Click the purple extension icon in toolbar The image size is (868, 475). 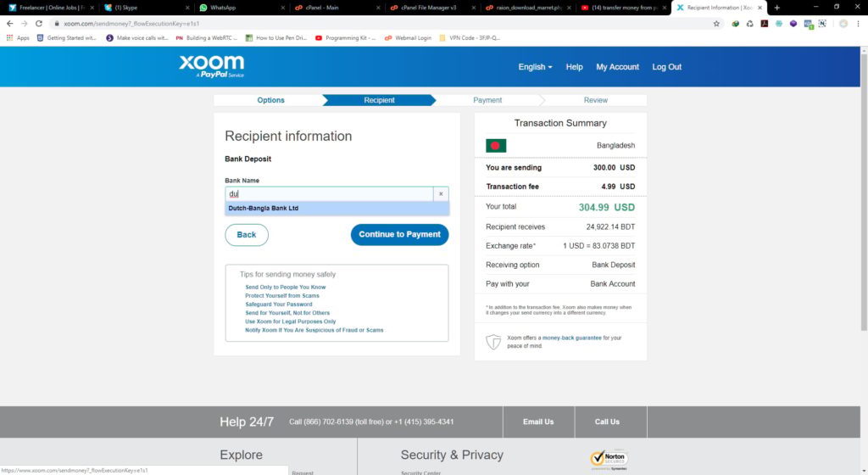point(793,24)
